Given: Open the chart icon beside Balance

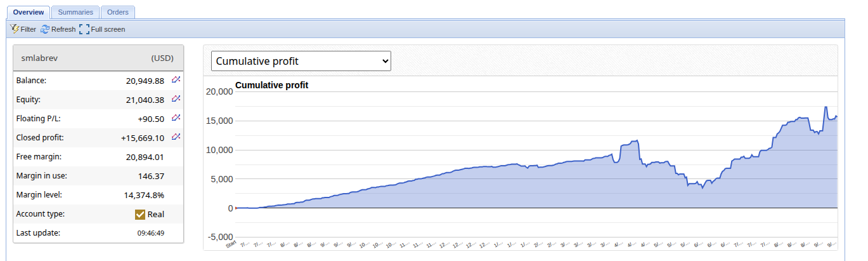Looking at the screenshot, I should (176, 80).
